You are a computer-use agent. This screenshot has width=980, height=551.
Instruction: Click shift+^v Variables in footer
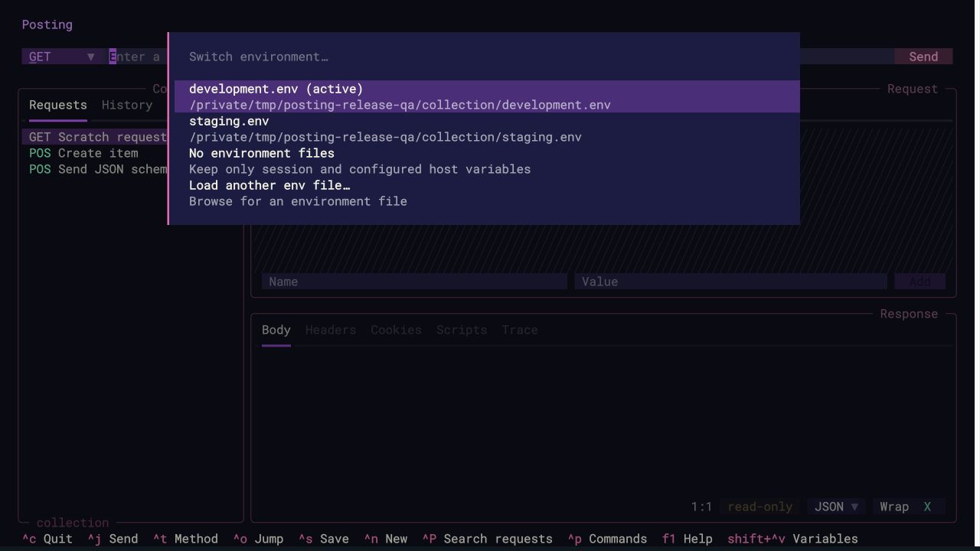792,539
